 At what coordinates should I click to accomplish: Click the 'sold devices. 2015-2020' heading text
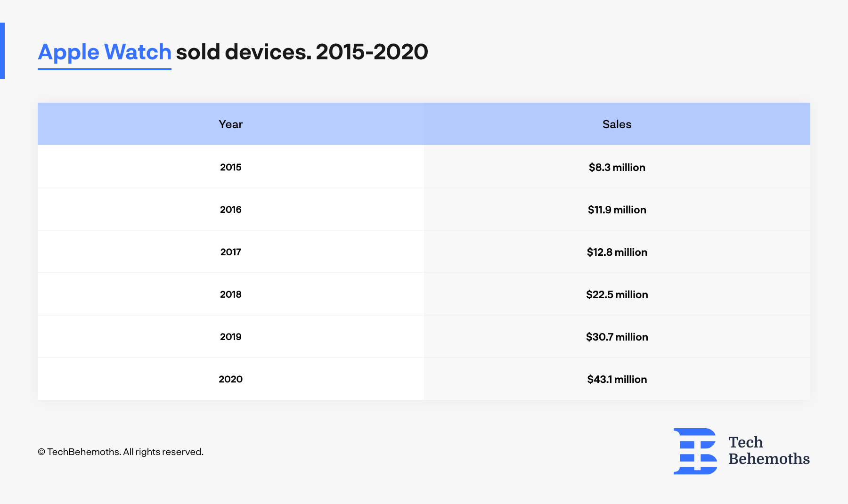pos(302,52)
